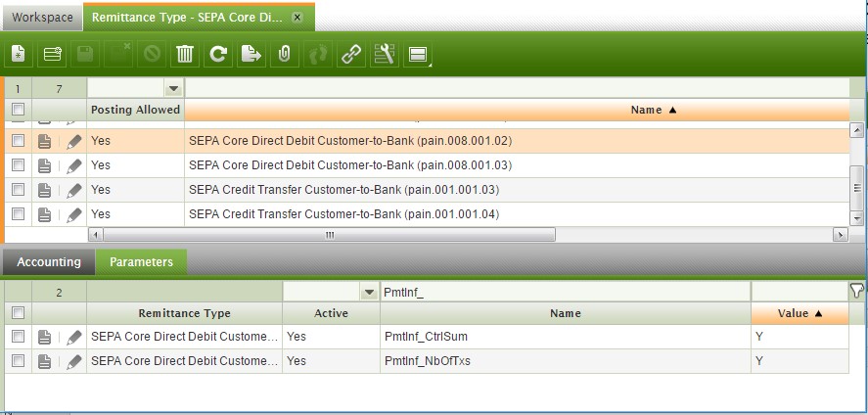Click the trash delete record icon
The image size is (868, 415).
pos(185,55)
